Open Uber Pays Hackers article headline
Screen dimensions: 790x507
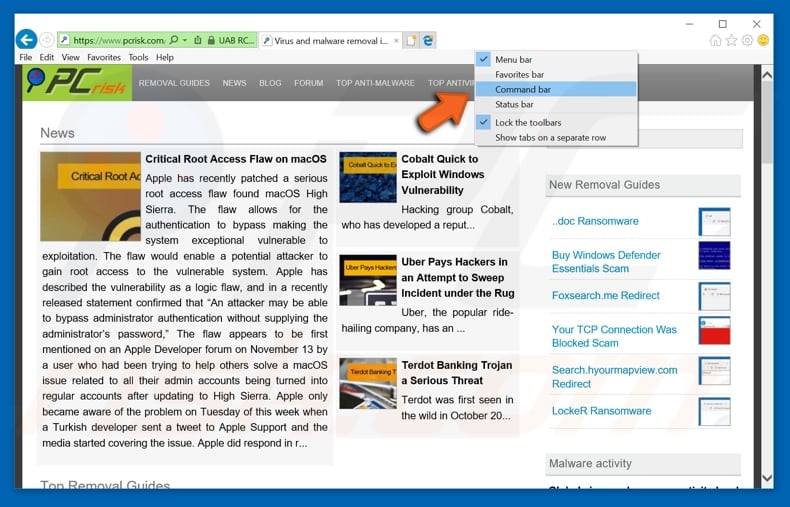click(457, 277)
